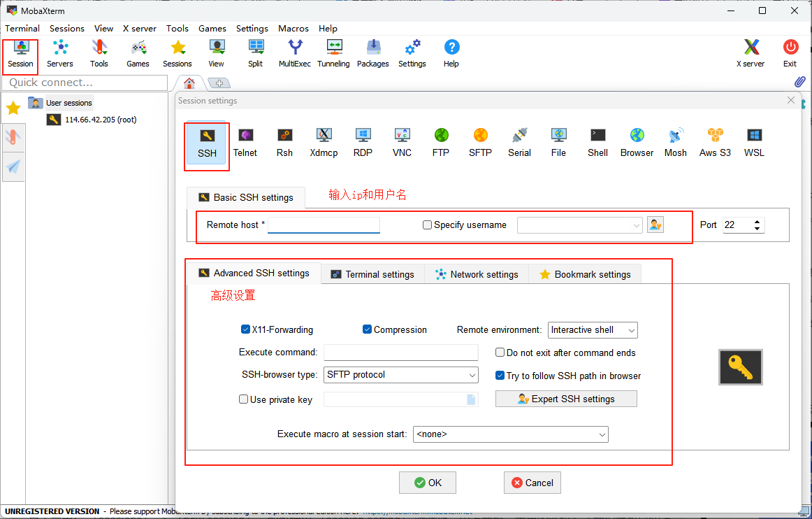The height and width of the screenshot is (519, 812).
Task: Start the X server from the toolbar
Action: pos(750,53)
